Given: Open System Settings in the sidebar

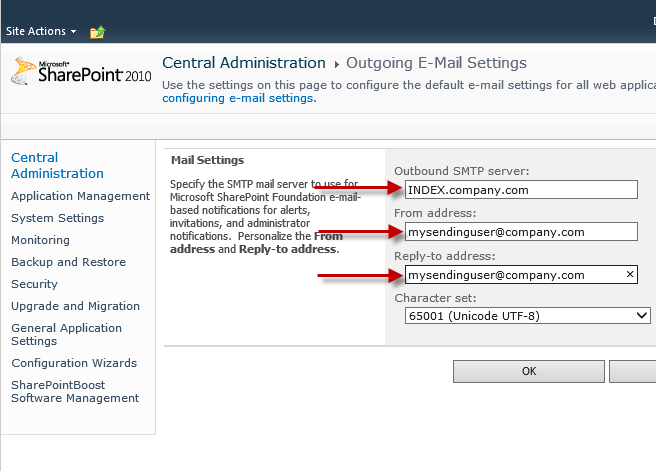Looking at the screenshot, I should pos(57,218).
